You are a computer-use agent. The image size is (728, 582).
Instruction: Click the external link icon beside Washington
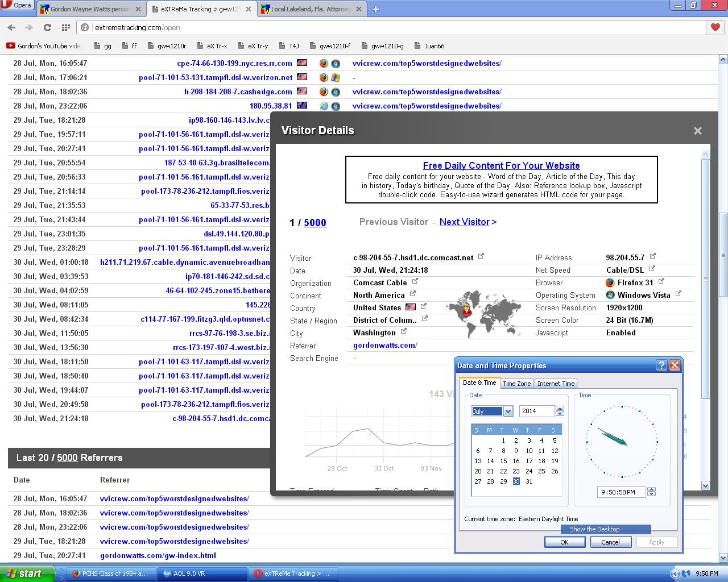coord(403,331)
